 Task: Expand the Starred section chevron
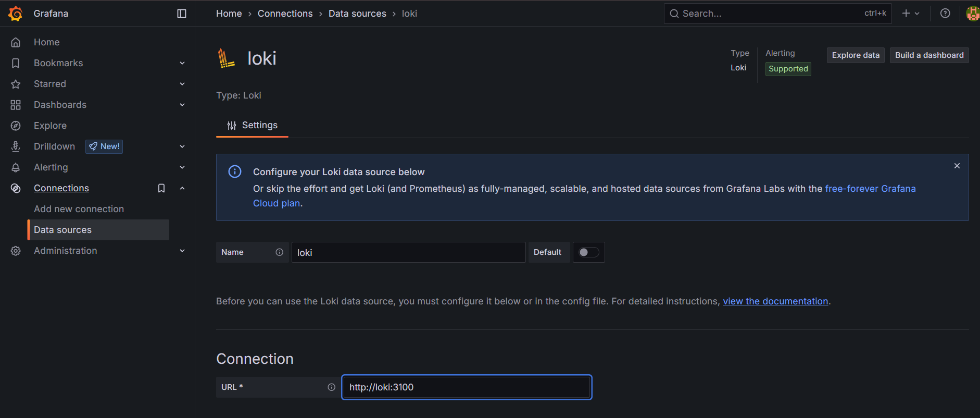click(182, 84)
